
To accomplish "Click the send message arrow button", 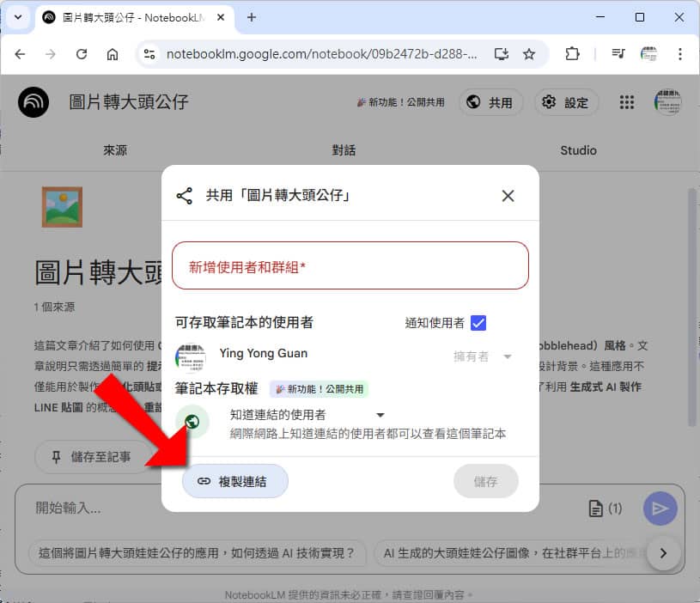I will 660,509.
